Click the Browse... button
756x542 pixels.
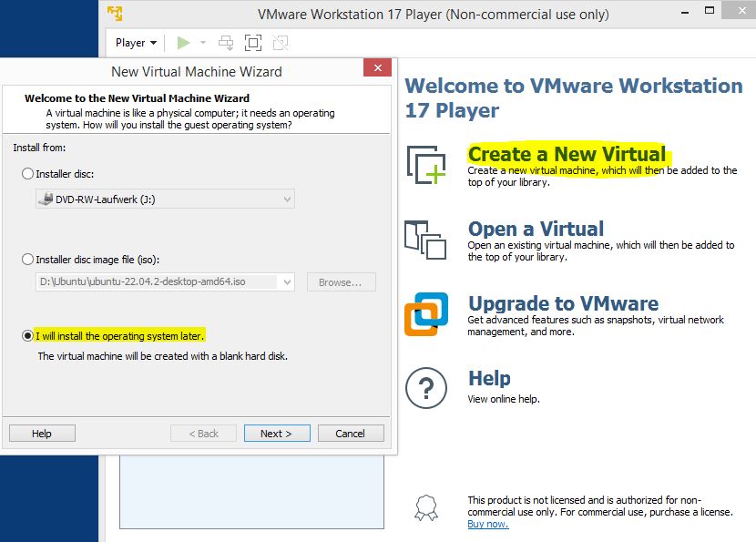pos(341,282)
